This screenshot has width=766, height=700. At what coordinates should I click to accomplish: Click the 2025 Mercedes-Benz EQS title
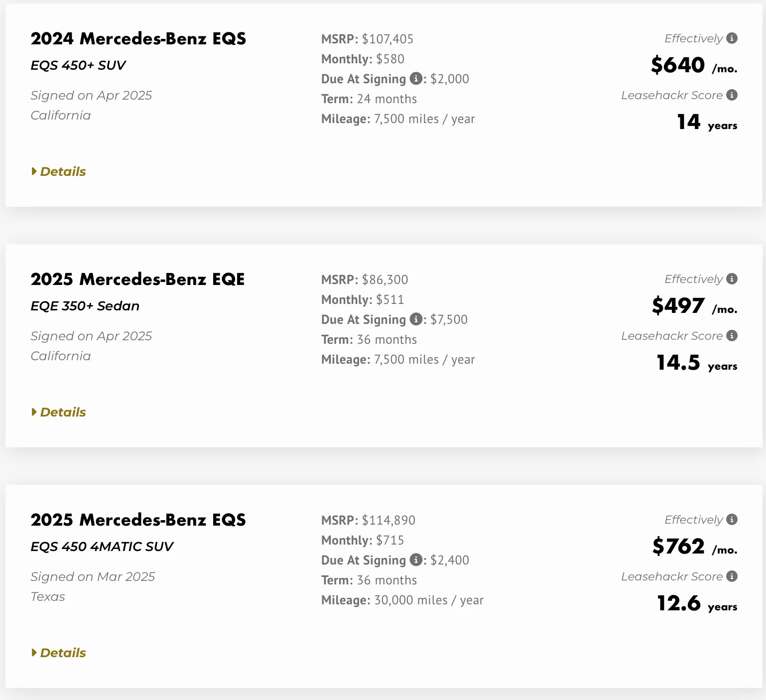coord(138,520)
